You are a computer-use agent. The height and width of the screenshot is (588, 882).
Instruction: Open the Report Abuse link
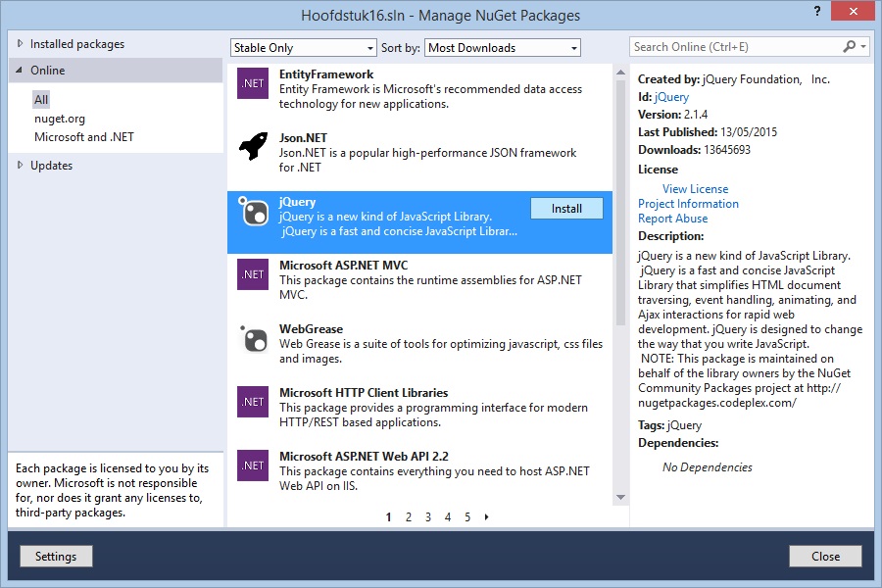(x=672, y=219)
